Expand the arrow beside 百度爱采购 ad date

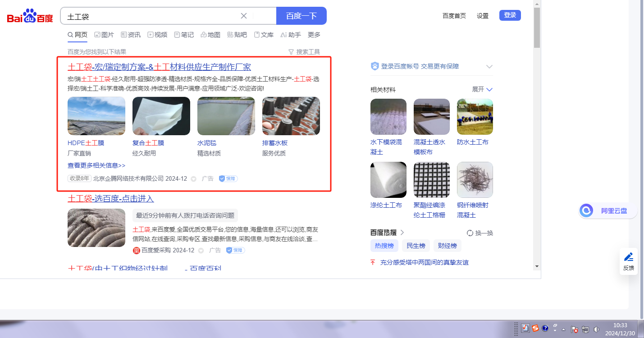point(201,251)
